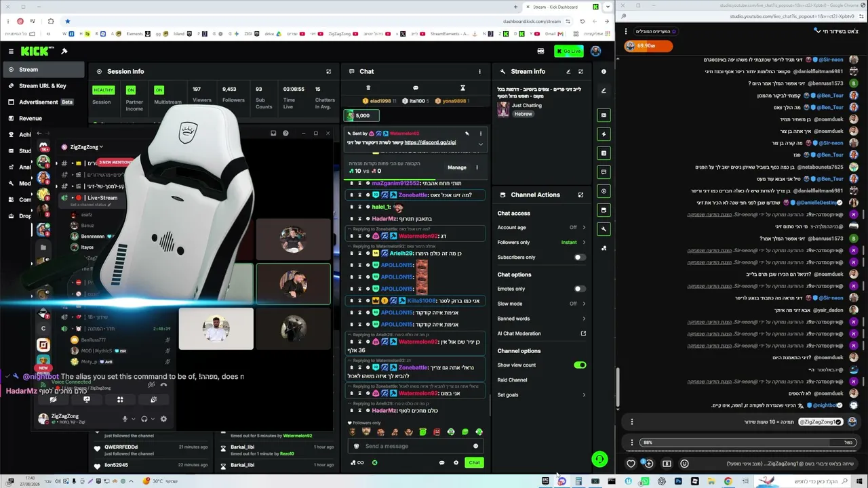Image resolution: width=868 pixels, height=488 pixels.
Task: Open chat settings gear below message box
Action: (456, 463)
